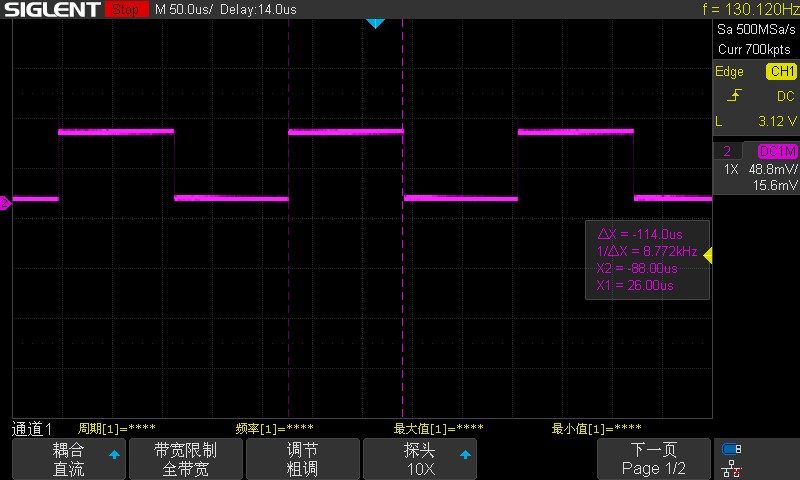The width and height of the screenshot is (800, 480).
Task: Click the Curr 700kpts memory depth
Action: pos(754,49)
